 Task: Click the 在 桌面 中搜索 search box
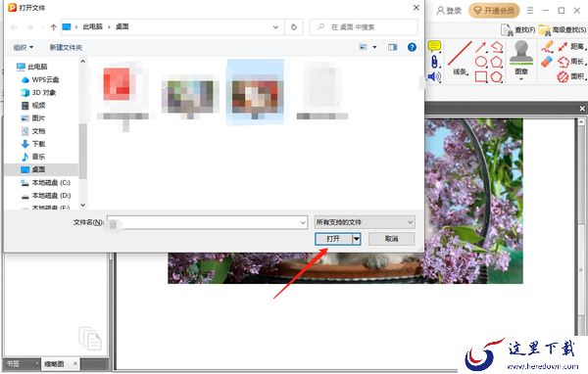(364, 27)
